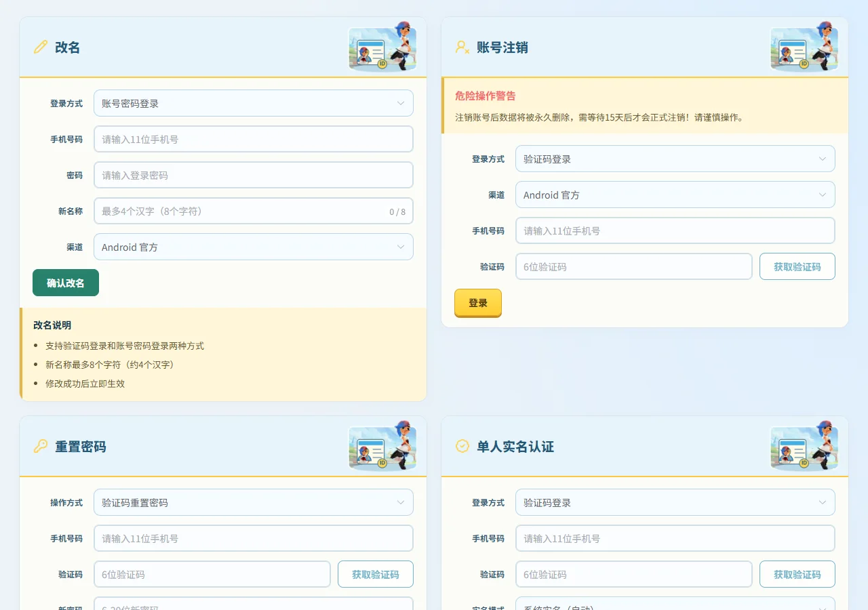The height and width of the screenshot is (610, 868).
Task: Click the character illustration in 改名 card
Action: pos(382,46)
